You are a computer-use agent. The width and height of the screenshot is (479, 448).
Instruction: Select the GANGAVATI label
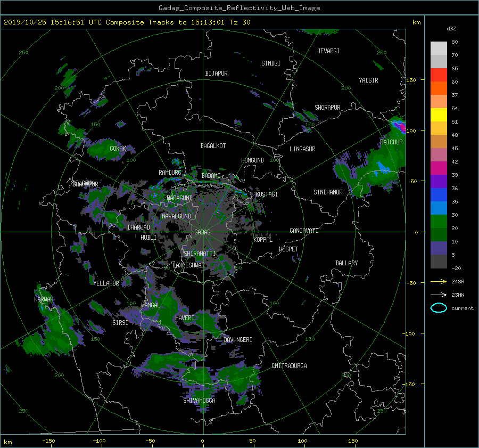(304, 231)
